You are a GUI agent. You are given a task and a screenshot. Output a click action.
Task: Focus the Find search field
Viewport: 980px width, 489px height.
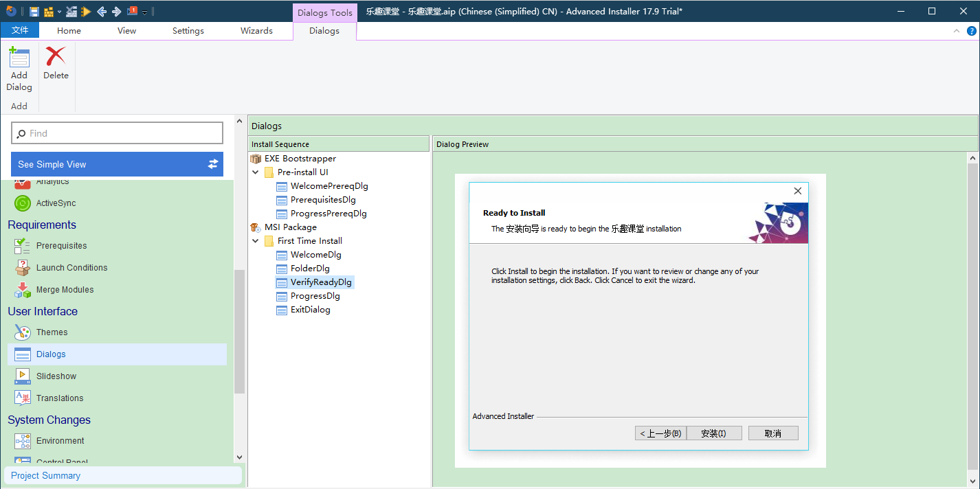click(x=118, y=133)
